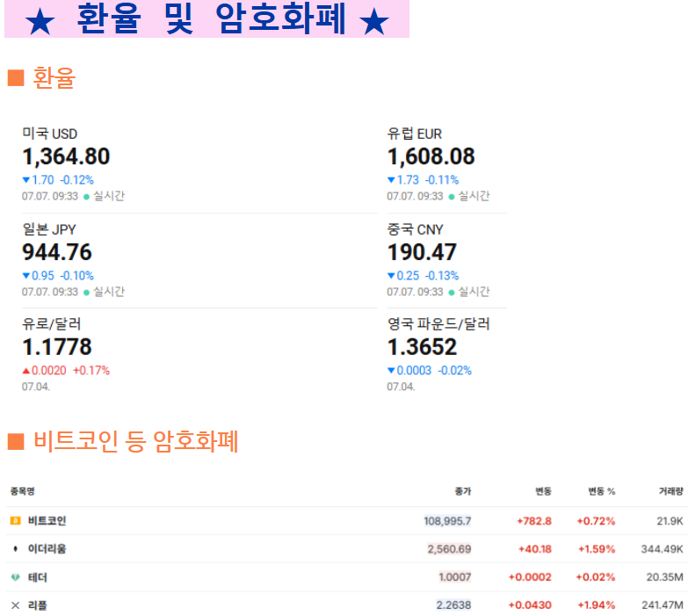Click Bitcoin percent +0.72%

(x=596, y=521)
